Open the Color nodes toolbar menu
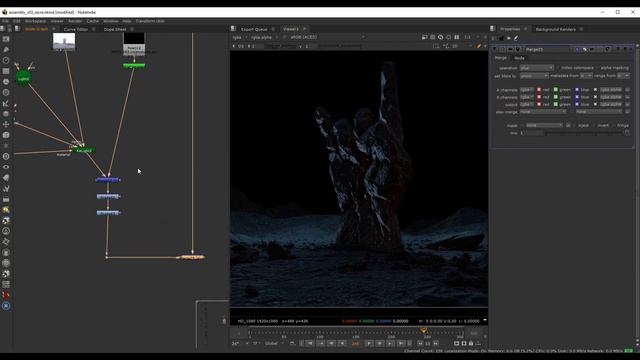The height and width of the screenshot is (360, 640). click(6, 82)
